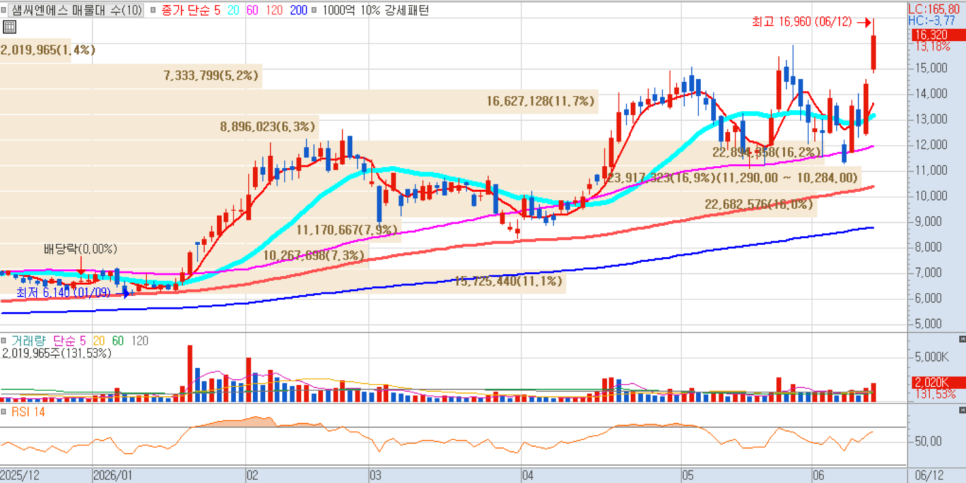The width and height of the screenshot is (966, 483).
Task: Click the 06/12 date at axis end
Action: tap(929, 476)
